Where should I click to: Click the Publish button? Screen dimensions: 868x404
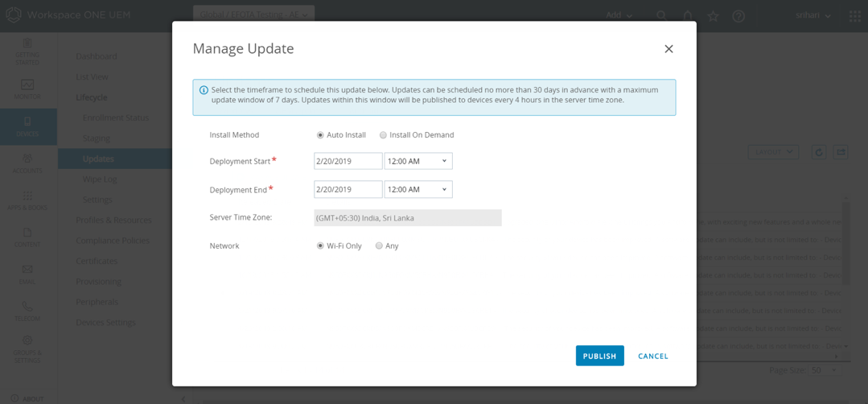click(x=599, y=356)
